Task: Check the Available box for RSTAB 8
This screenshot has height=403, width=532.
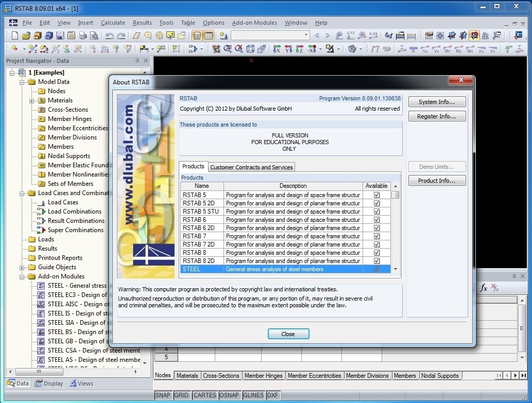Action: (377, 253)
